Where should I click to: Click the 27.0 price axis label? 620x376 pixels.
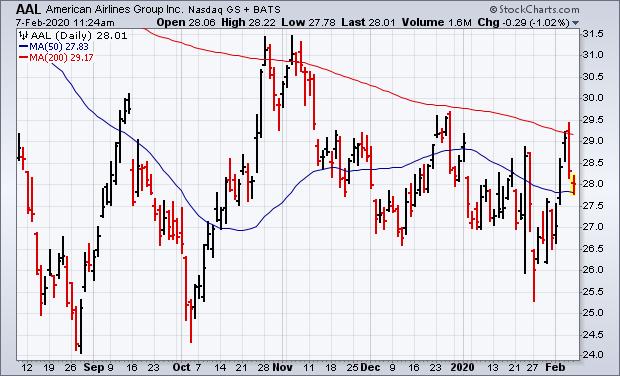point(593,227)
